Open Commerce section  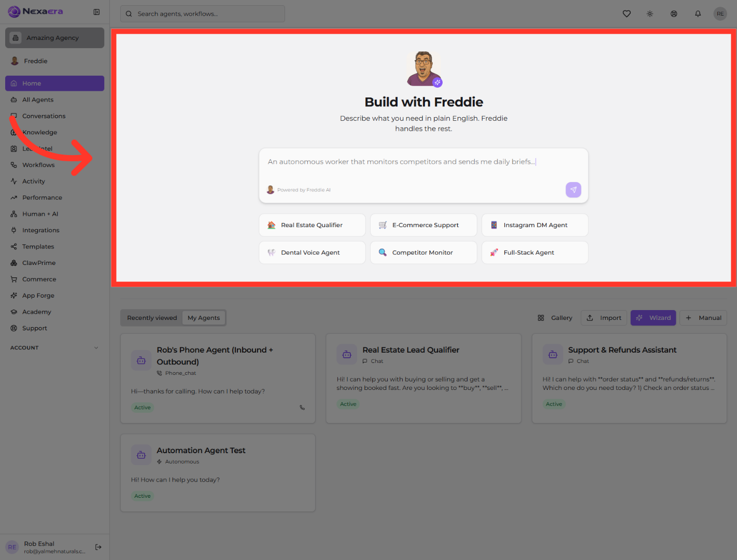55,279
